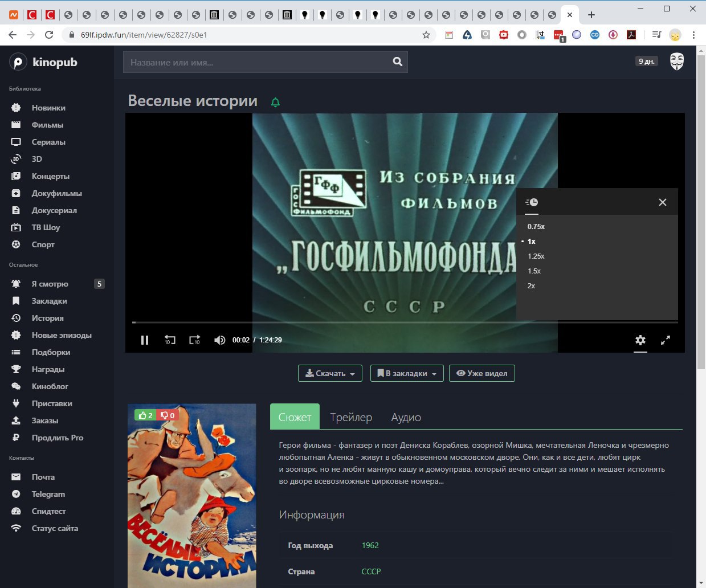Screen dimensions: 706x588
Task: Mute the video volume
Action: click(219, 340)
